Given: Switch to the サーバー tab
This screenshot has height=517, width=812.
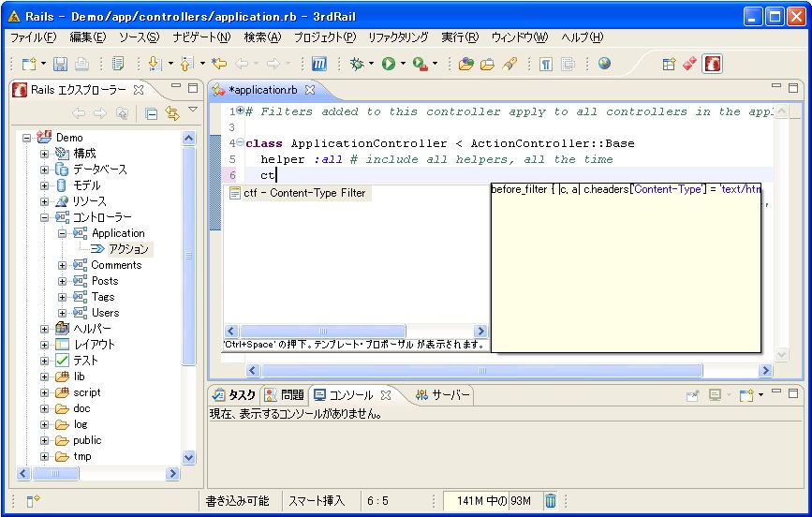Looking at the screenshot, I should pyautogui.click(x=443, y=395).
